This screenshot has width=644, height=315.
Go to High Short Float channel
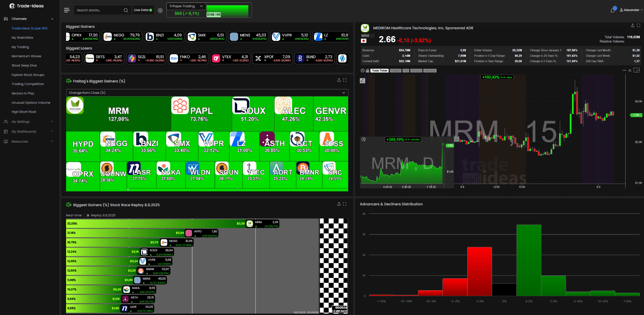[x=24, y=112]
